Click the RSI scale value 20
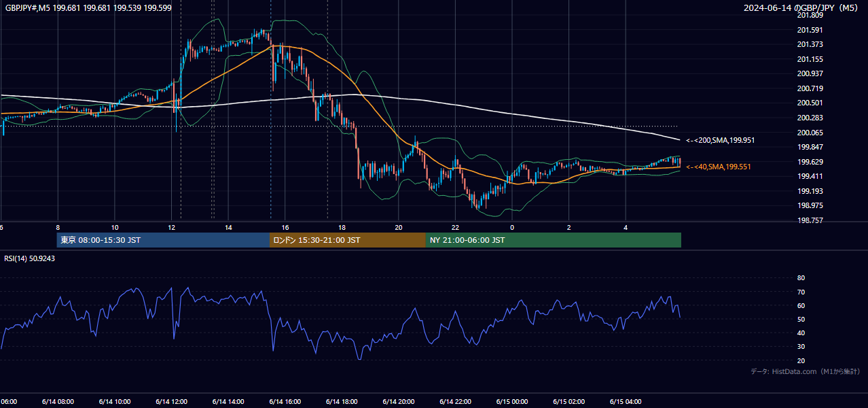Screen dimensions: 868x408 (x=801, y=360)
